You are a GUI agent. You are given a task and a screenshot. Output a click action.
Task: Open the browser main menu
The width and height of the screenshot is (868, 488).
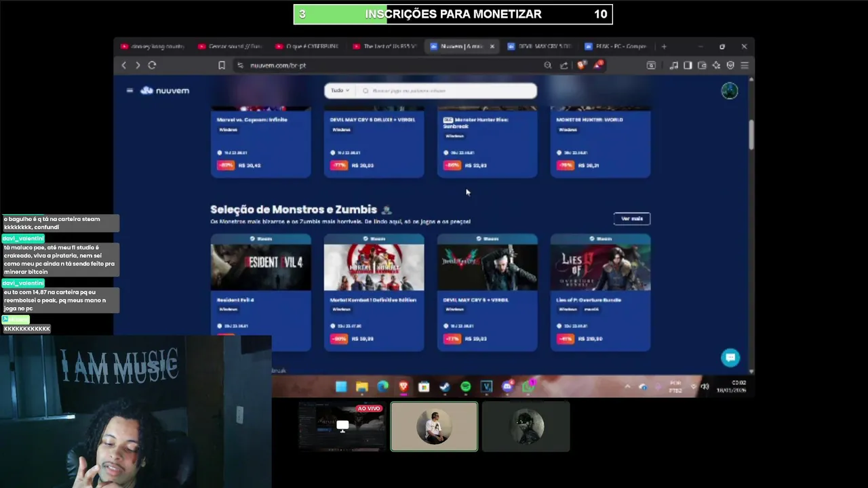click(x=745, y=65)
